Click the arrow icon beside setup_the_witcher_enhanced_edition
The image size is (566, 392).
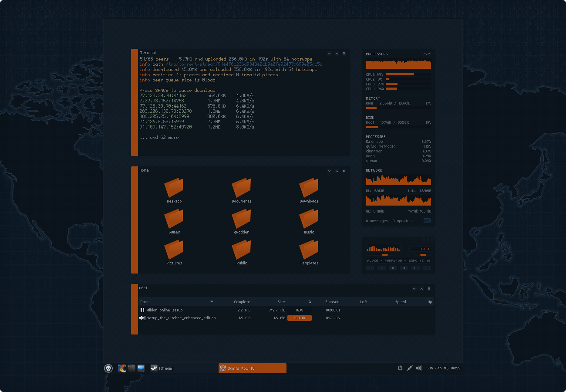[x=142, y=318]
